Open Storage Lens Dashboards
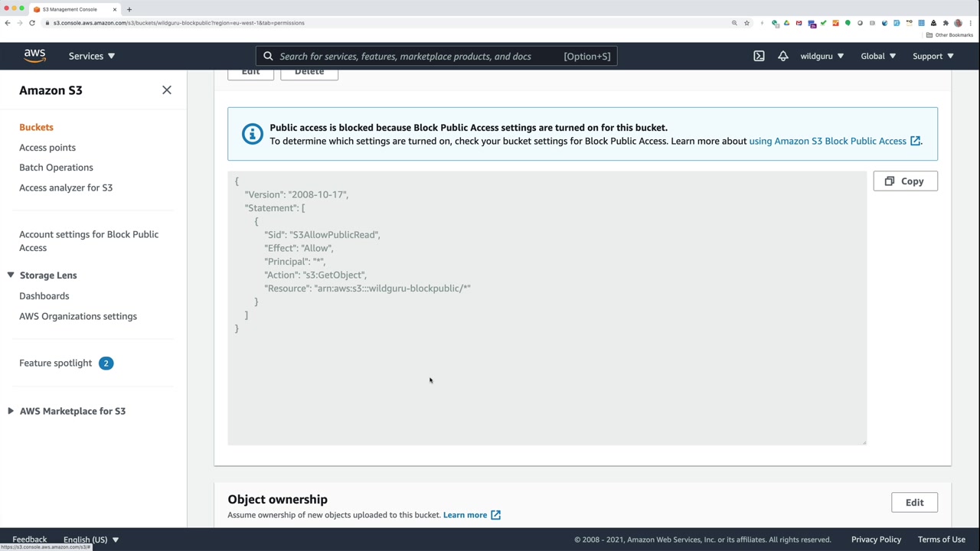 [44, 295]
